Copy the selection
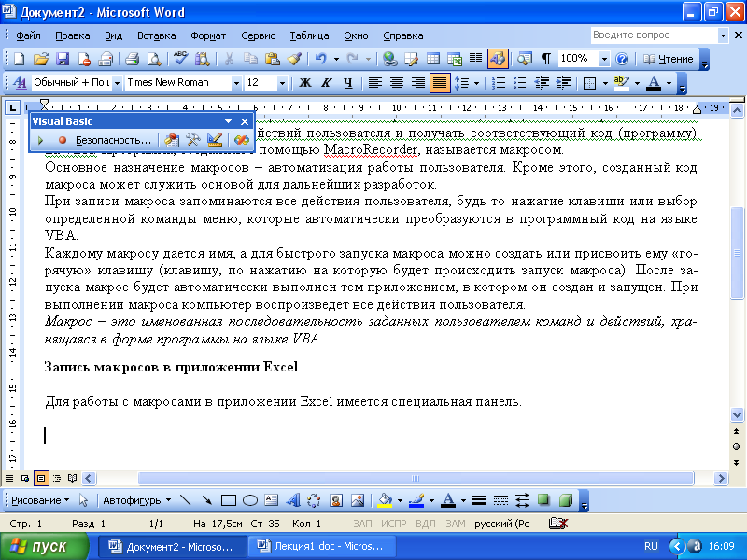Screen dimensions: 747x560 pyautogui.click(x=250, y=59)
